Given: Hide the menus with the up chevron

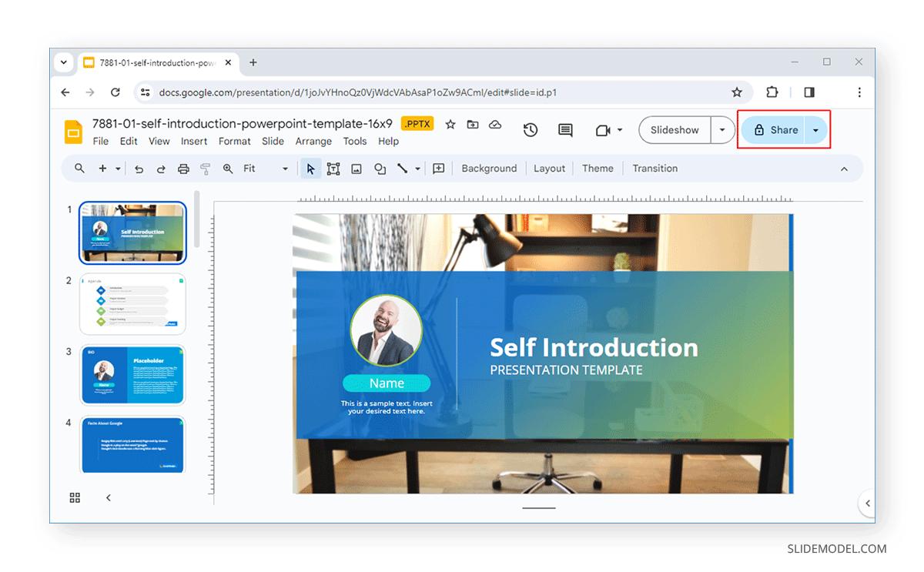Looking at the screenshot, I should point(844,169).
